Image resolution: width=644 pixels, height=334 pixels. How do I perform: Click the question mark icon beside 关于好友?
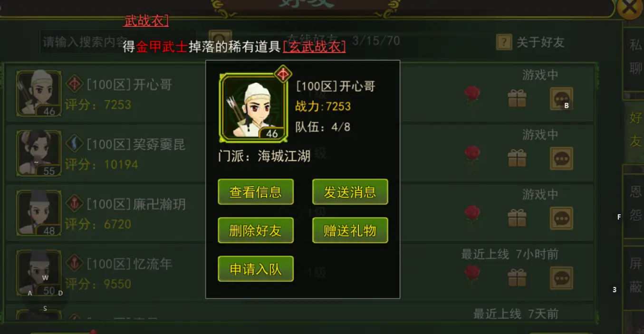coord(504,42)
